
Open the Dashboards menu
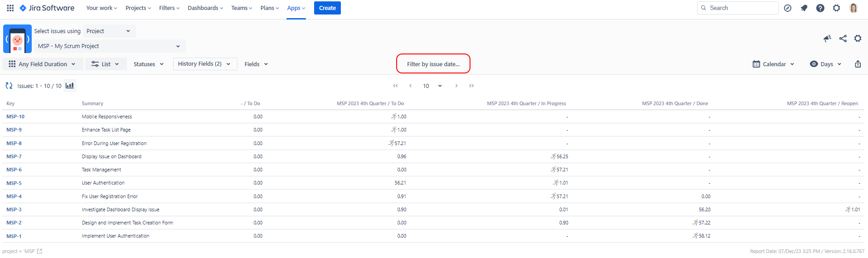point(205,8)
